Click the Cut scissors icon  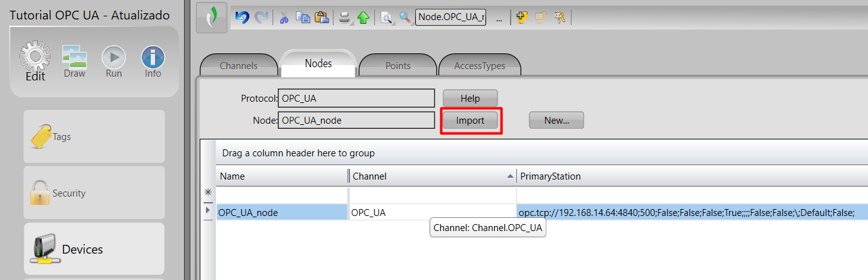point(284,18)
